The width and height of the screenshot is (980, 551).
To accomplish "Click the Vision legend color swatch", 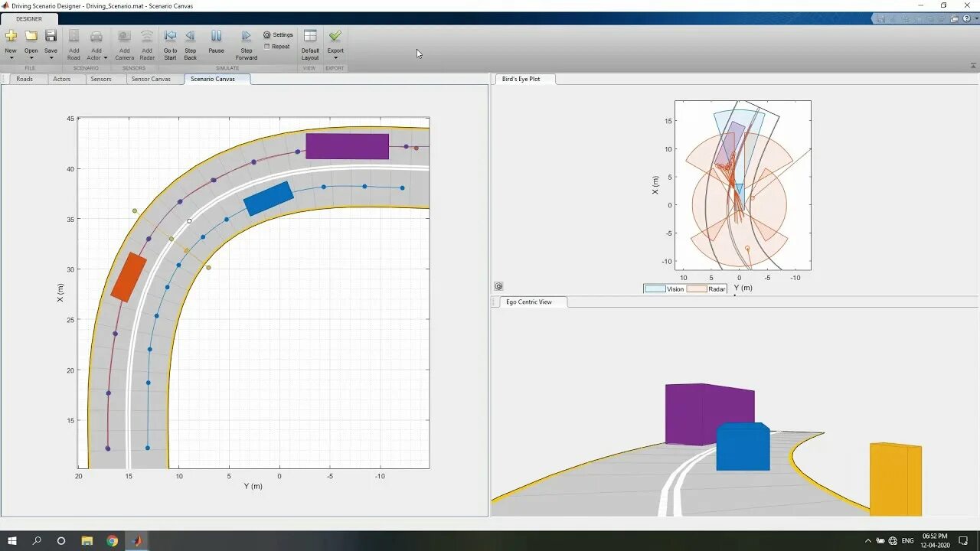I will point(655,289).
